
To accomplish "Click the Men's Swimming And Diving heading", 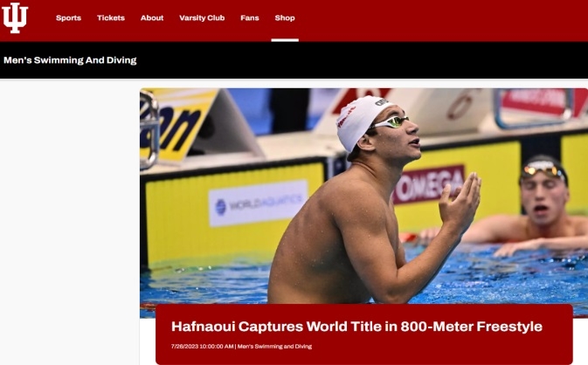I will tap(70, 60).
